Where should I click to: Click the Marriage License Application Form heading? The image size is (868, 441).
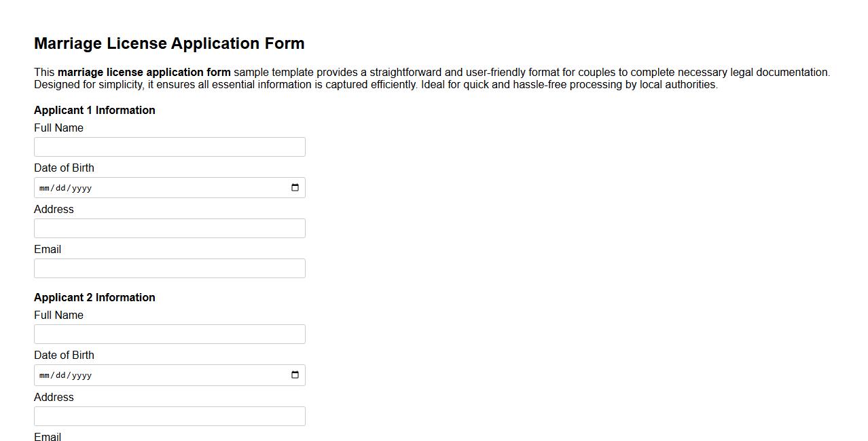(x=169, y=43)
